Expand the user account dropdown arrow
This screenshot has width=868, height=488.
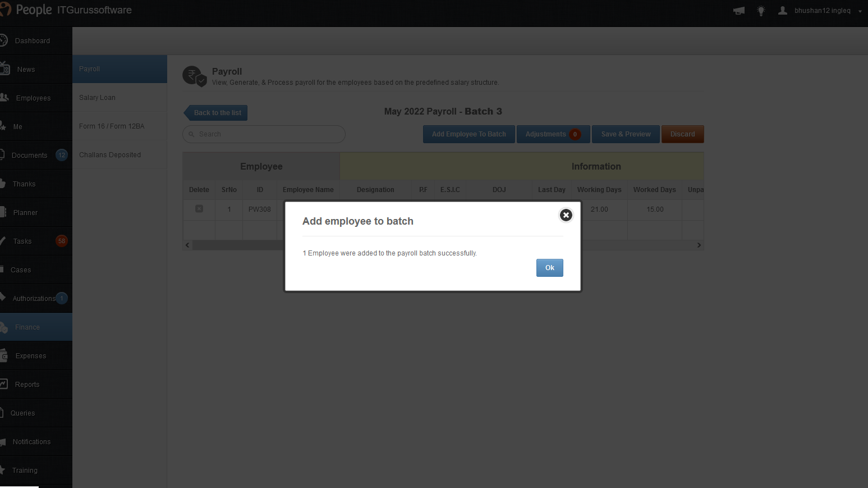[860, 11]
